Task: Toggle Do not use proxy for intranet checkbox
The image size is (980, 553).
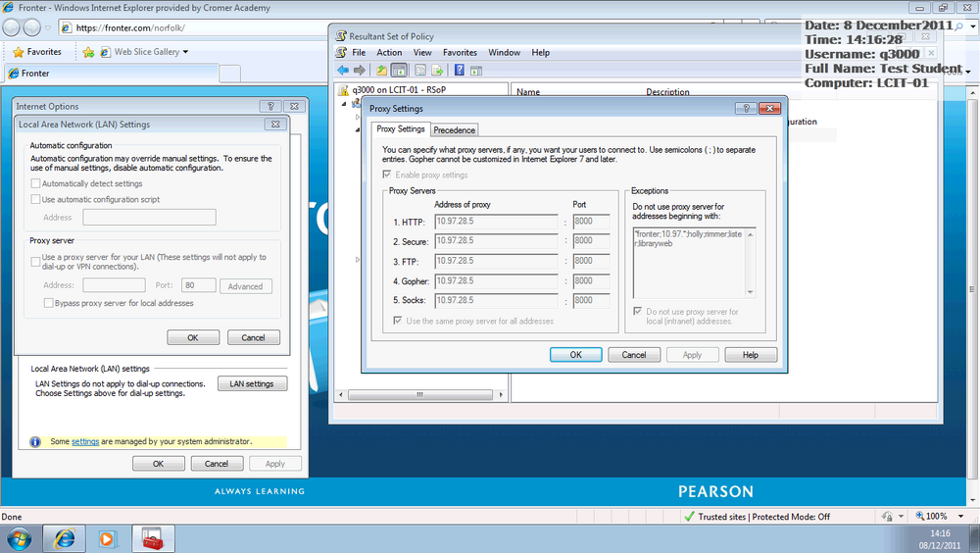Action: 638,311
